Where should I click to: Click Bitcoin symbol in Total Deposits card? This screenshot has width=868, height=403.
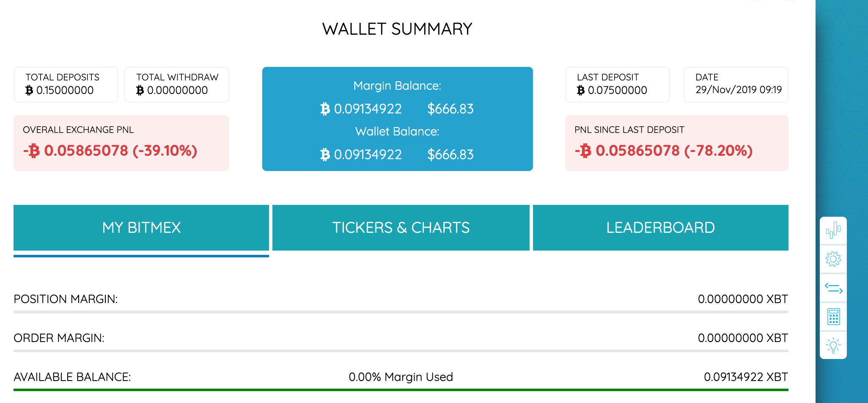(x=29, y=90)
